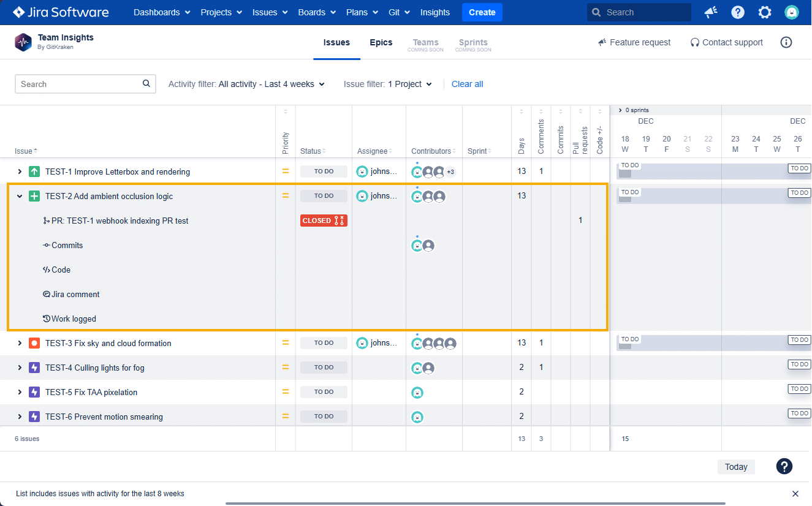Click the horizontal scrollbar at the bottom
Image resolution: width=812 pixels, height=506 pixels.
click(475, 504)
